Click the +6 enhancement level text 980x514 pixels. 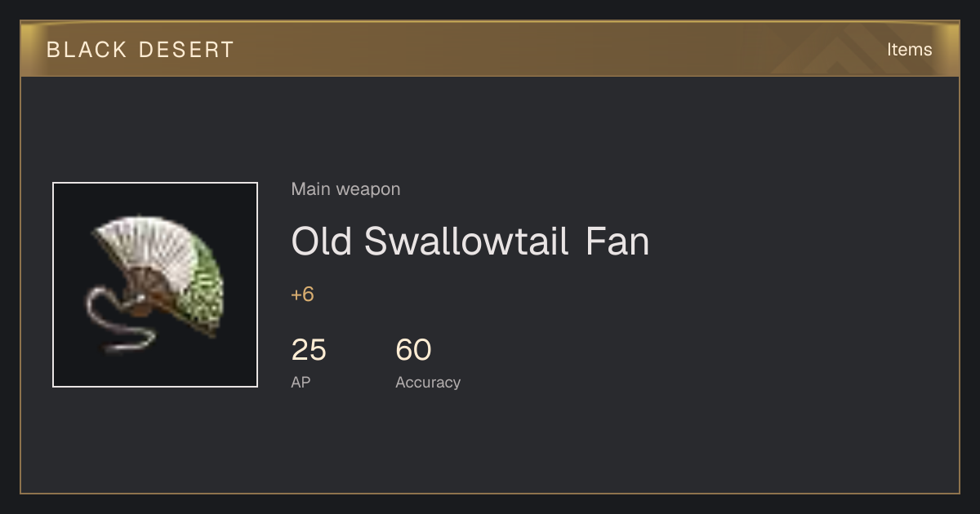click(302, 295)
